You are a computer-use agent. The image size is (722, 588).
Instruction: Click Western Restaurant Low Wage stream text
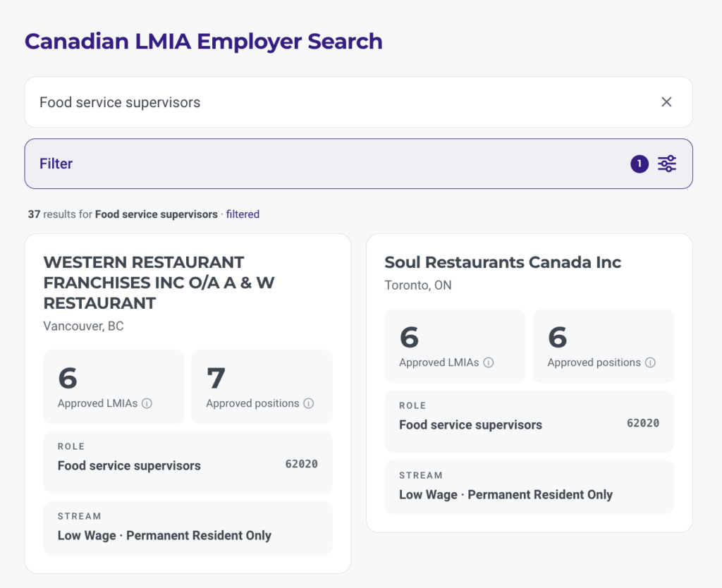tap(164, 536)
